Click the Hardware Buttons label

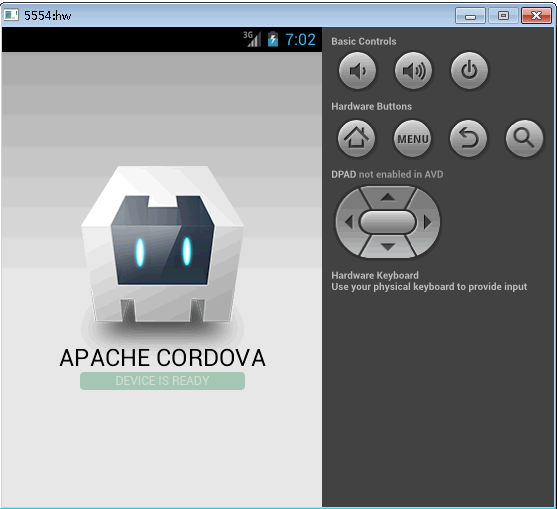372,106
